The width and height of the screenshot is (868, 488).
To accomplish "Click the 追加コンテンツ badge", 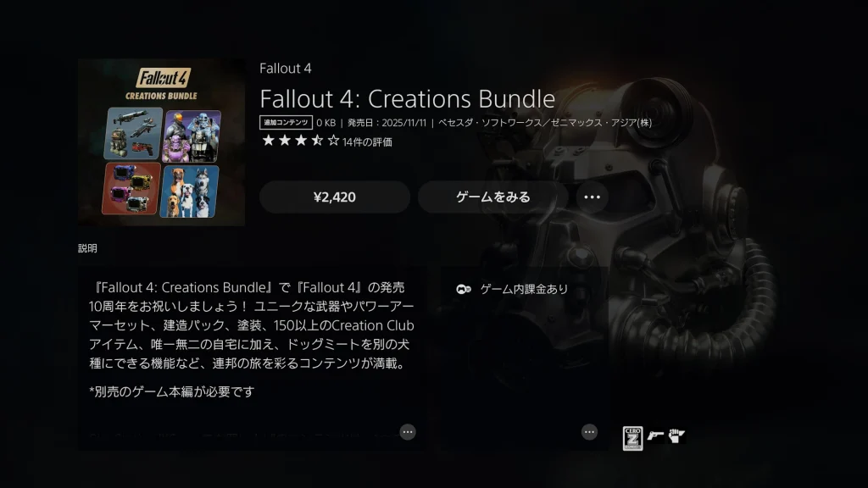I will [286, 122].
